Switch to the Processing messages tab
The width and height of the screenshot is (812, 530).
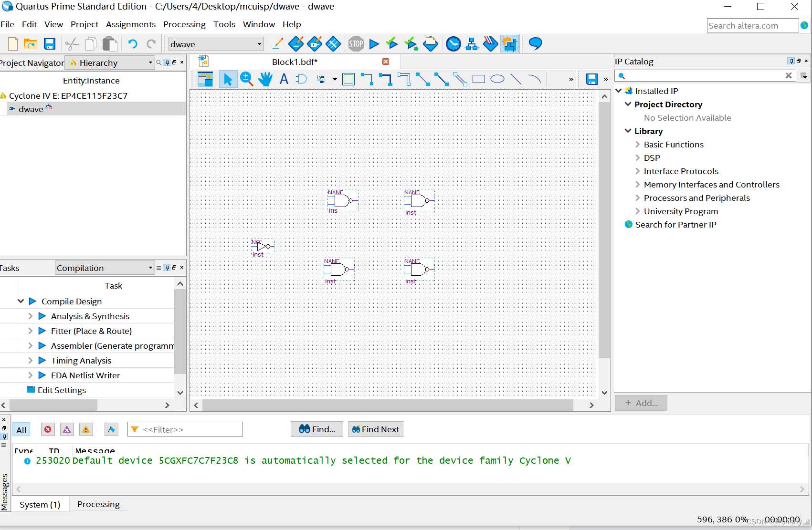tap(98, 504)
